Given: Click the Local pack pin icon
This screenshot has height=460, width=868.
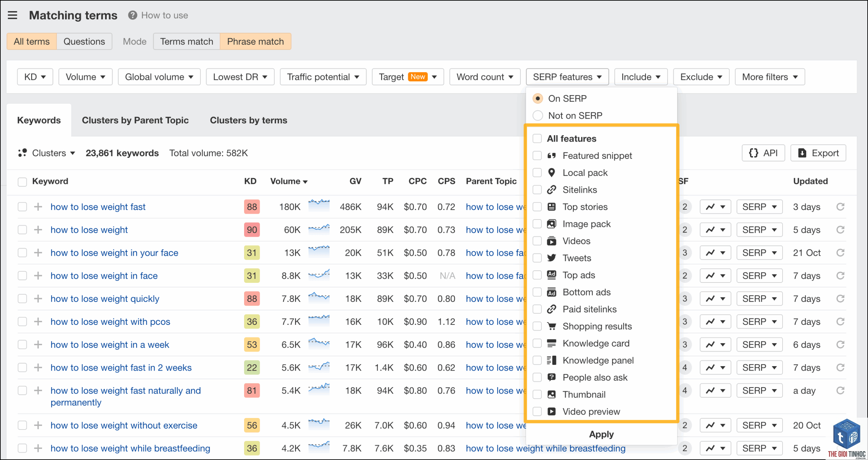Looking at the screenshot, I should coord(552,173).
